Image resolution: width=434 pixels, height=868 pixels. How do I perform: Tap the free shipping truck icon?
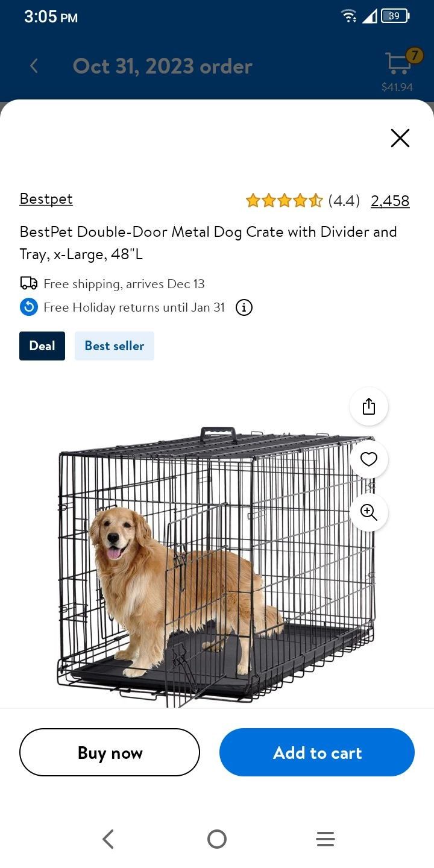(x=29, y=283)
